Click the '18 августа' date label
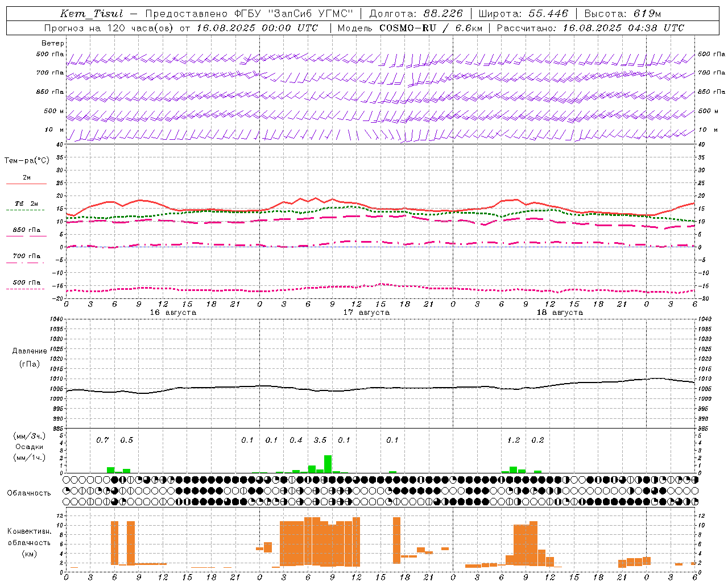The height and width of the screenshot is (582, 728). [x=560, y=313]
